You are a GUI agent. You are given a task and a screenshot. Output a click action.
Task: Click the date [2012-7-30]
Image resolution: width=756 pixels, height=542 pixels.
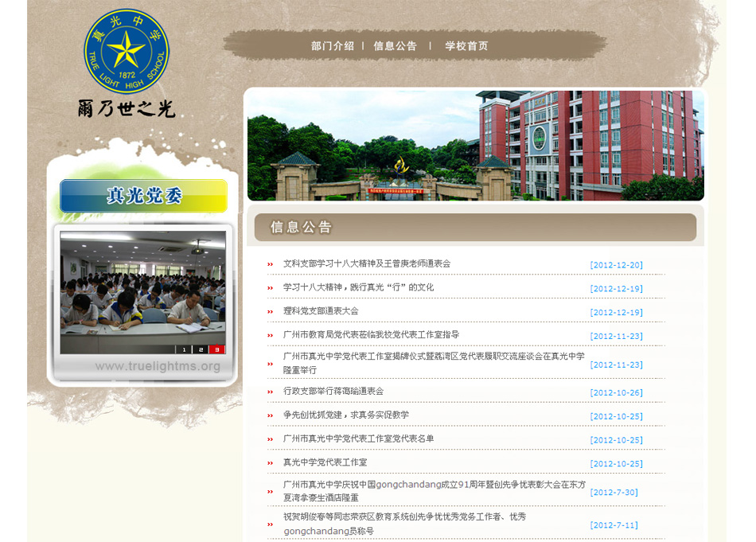click(614, 493)
